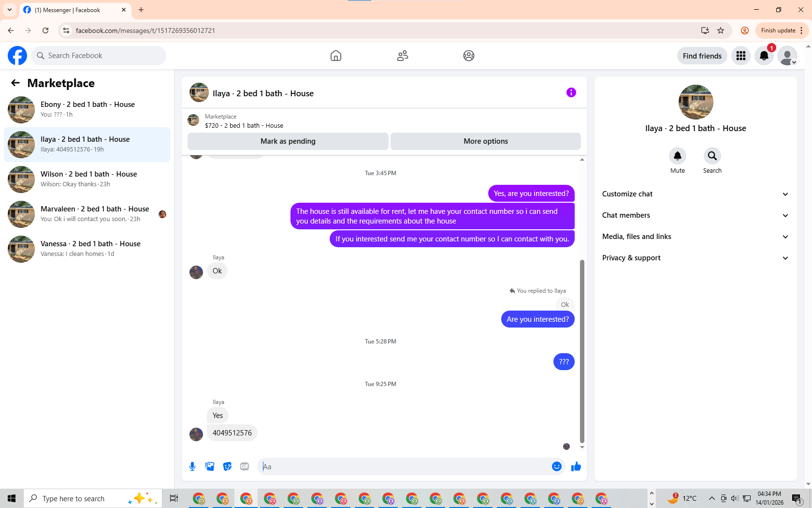Click the address bar URL
Viewport: 812px width, 508px height.
pos(145,30)
